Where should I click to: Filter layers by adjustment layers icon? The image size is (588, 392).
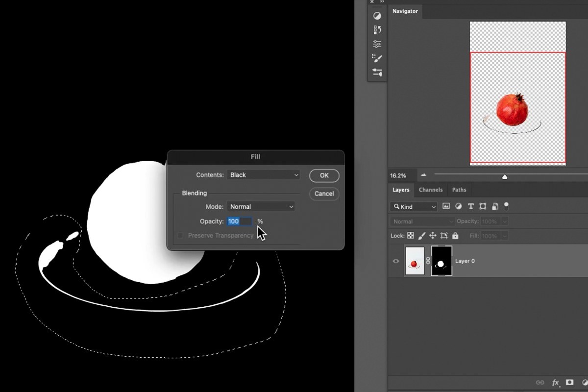pos(459,206)
